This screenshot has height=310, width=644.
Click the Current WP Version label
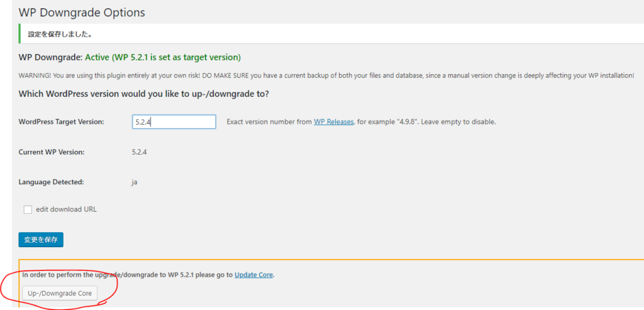(52, 152)
